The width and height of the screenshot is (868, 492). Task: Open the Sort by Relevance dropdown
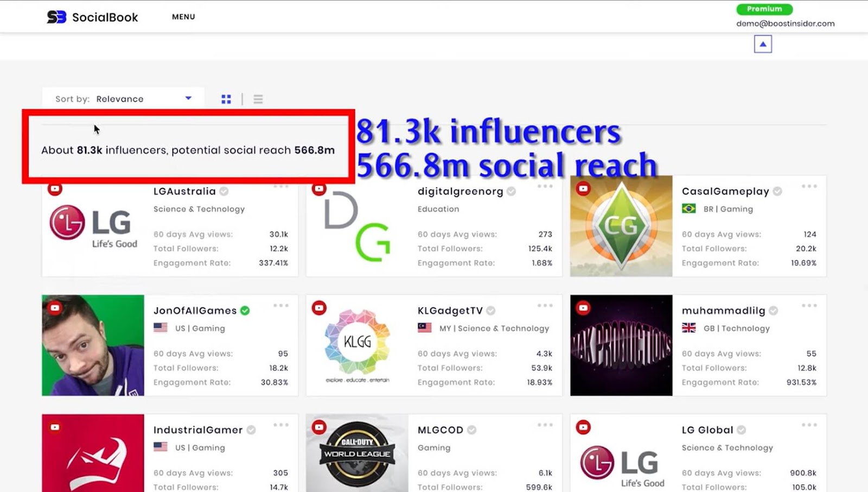click(123, 99)
